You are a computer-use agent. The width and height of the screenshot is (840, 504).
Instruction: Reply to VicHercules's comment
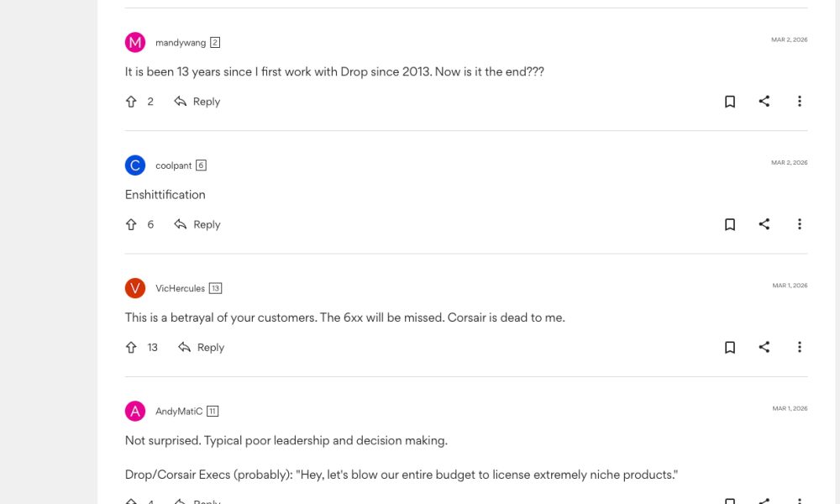(202, 347)
